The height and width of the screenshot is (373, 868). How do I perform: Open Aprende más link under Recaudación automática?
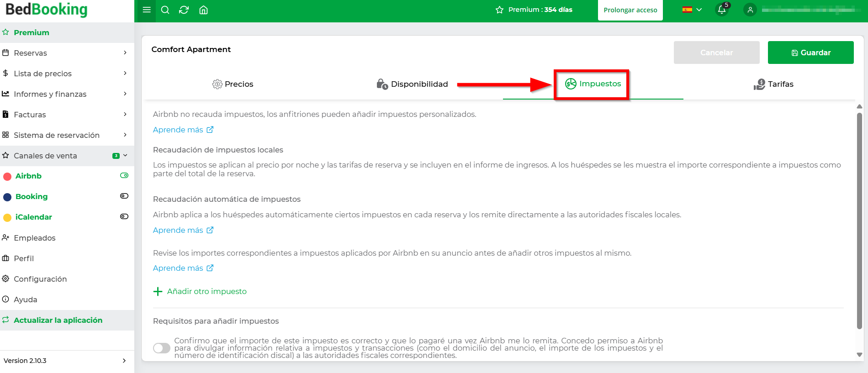183,230
